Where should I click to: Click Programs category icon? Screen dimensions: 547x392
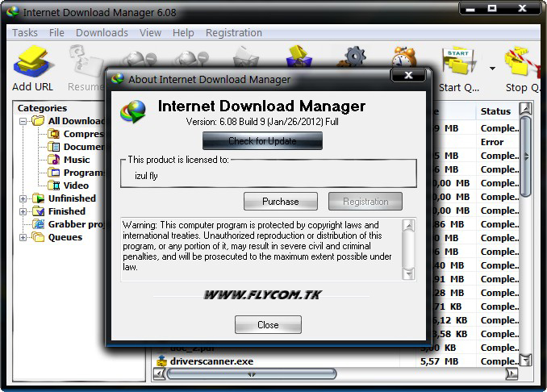[x=54, y=173]
